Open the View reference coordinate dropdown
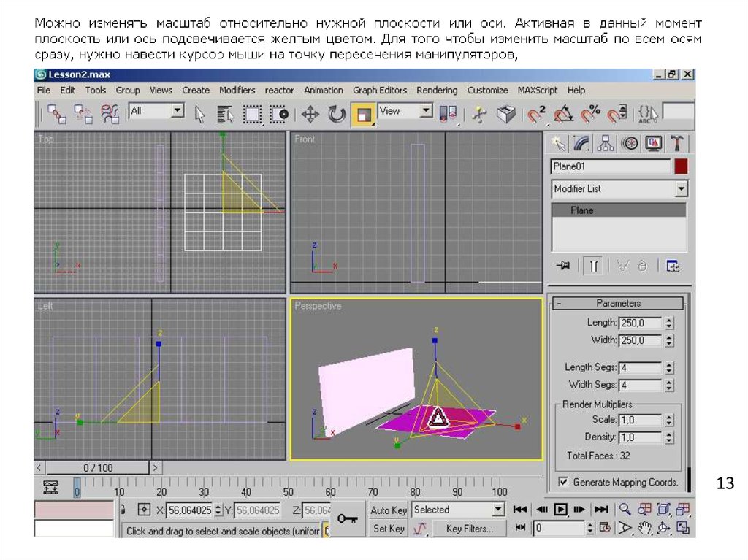Image resolution: width=748 pixels, height=560 pixels. 426,111
